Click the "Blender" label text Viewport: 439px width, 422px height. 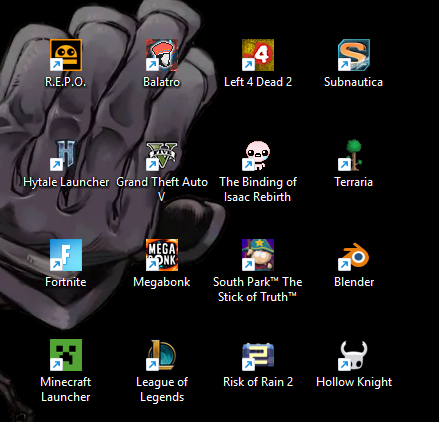pos(354,282)
